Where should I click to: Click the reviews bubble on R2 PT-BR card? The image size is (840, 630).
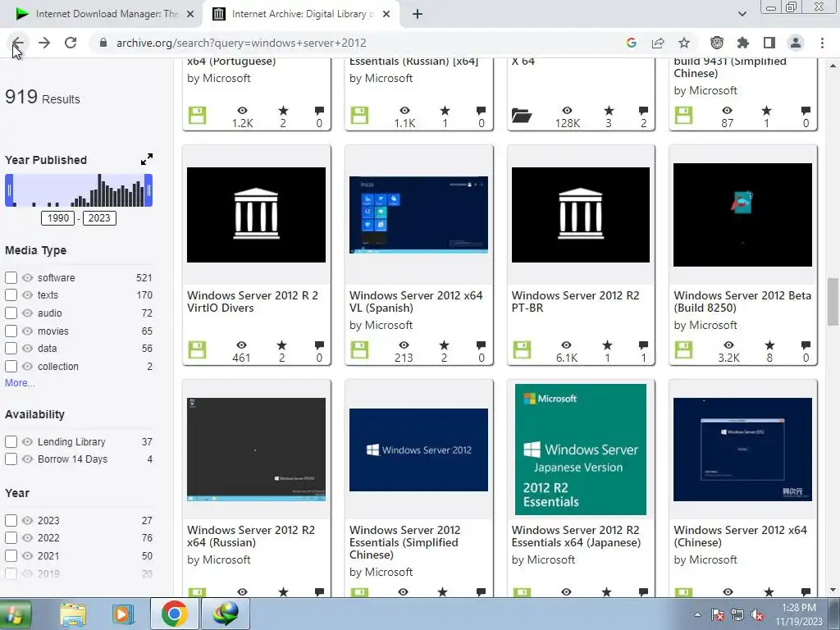tap(643, 345)
